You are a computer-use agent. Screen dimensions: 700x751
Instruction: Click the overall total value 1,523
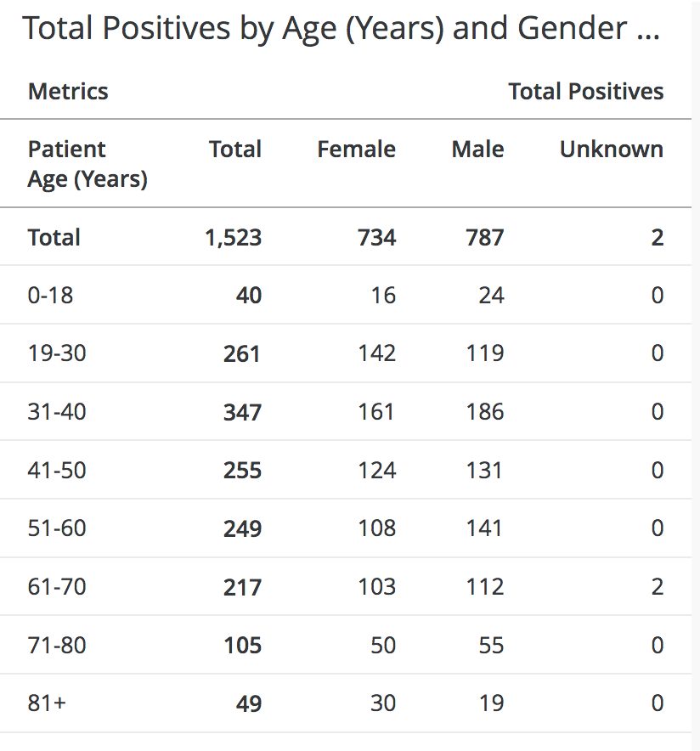point(233,237)
